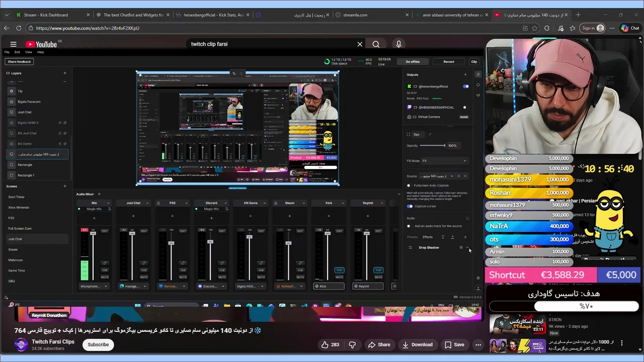
Task: Open Meld settings gear in right sidebar
Action: tap(478, 278)
